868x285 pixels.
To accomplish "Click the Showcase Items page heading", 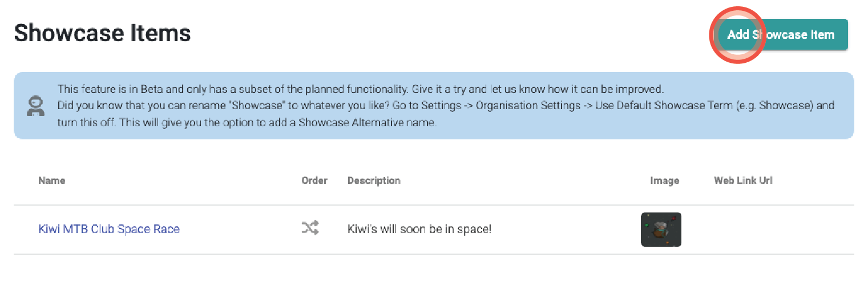I will click(x=102, y=33).
